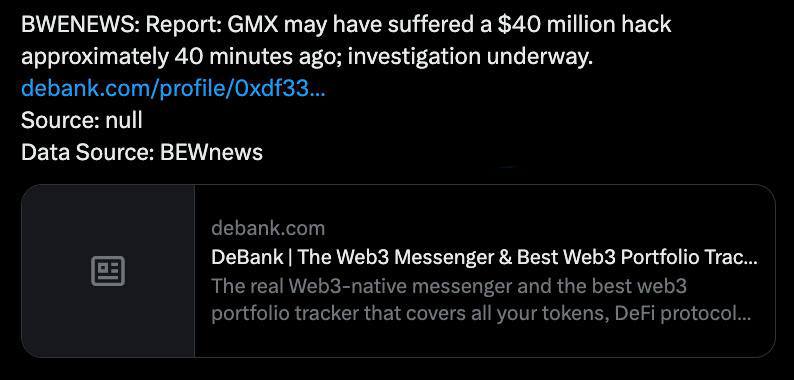Open the DeBank Web3 Messenger card title
This screenshot has width=794, height=380.
484,257
